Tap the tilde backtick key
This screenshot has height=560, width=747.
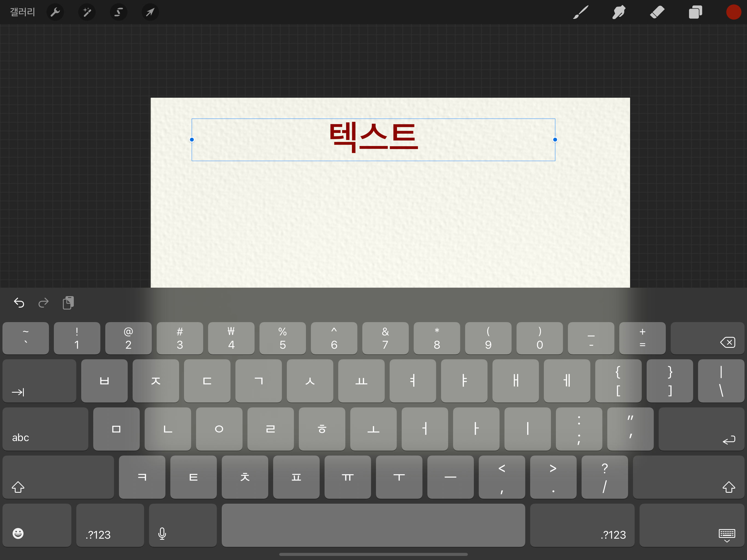(x=26, y=338)
